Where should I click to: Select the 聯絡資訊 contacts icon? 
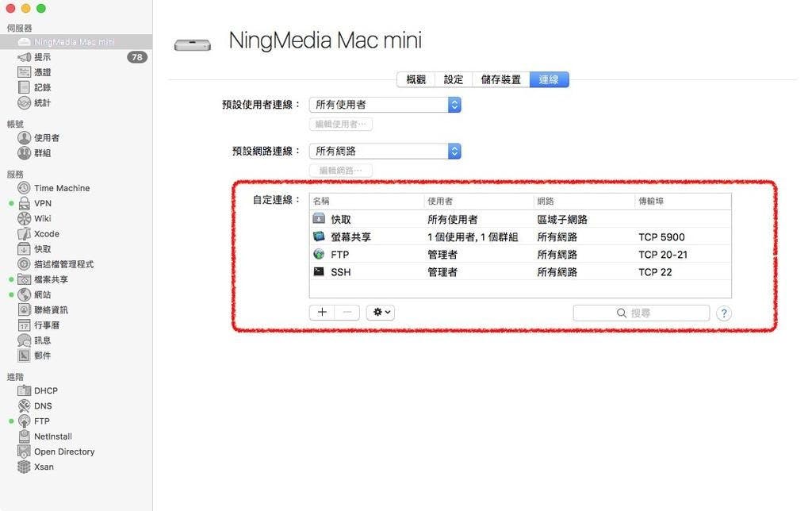(25, 309)
